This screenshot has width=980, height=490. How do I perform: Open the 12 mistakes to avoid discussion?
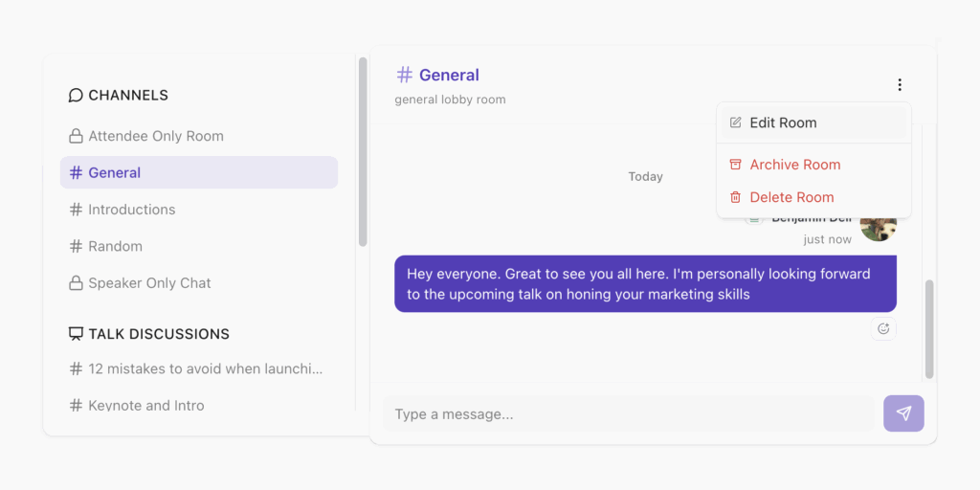pos(205,368)
